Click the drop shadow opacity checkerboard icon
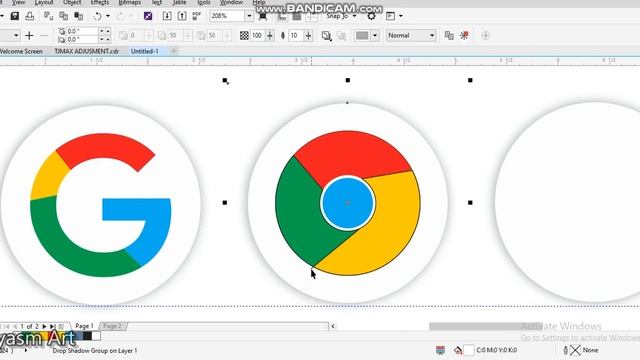Viewport: 640px width, 360px height. 244,36
